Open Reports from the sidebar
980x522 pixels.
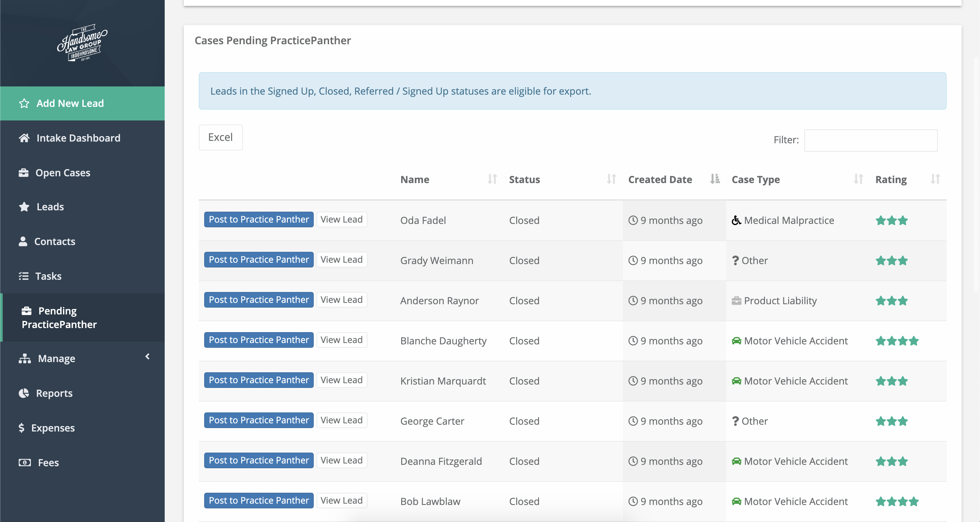pos(82,393)
